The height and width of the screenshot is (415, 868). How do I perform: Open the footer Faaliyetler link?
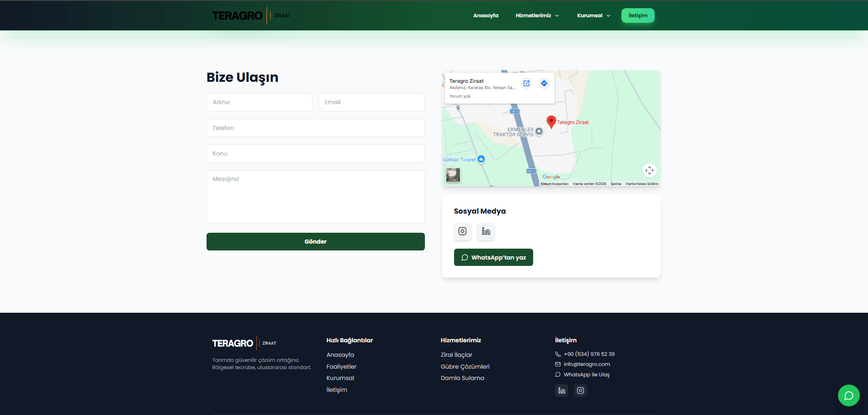(x=341, y=366)
